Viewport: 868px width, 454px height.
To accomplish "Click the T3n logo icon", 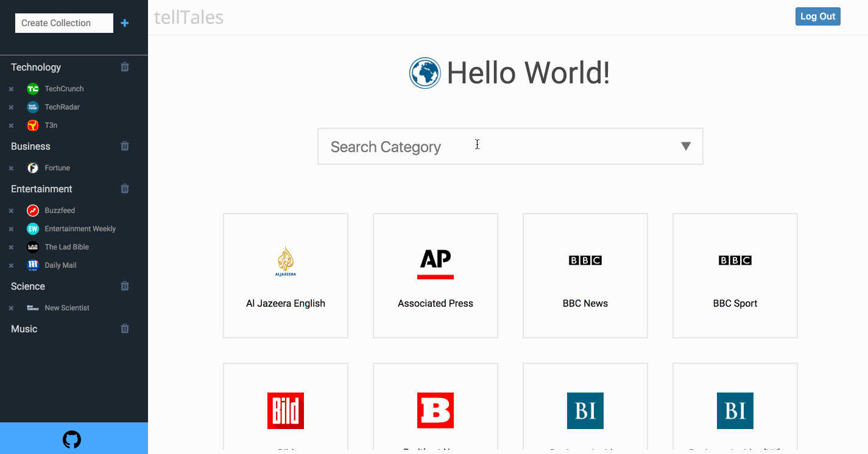I will 33,125.
